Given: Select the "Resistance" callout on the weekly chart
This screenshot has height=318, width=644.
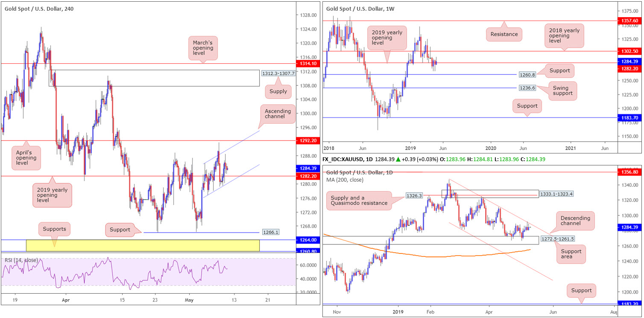Looking at the screenshot, I should (x=504, y=34).
